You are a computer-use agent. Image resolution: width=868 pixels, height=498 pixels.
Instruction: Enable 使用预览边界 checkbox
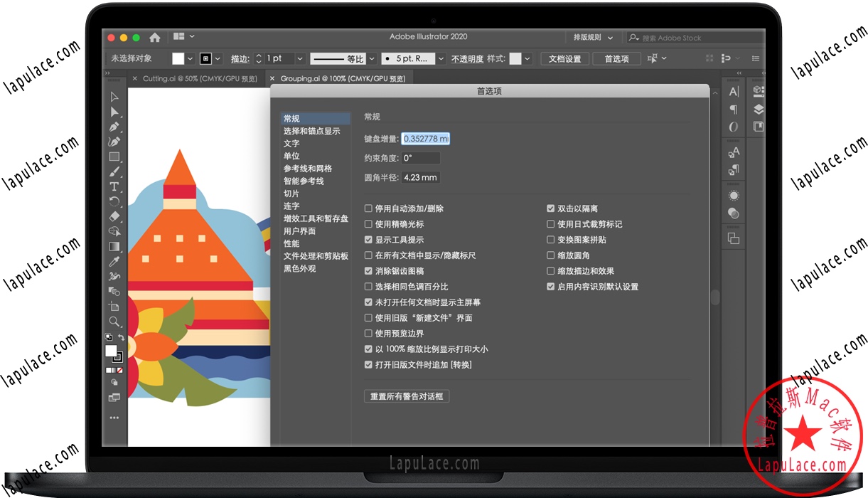[x=368, y=334]
